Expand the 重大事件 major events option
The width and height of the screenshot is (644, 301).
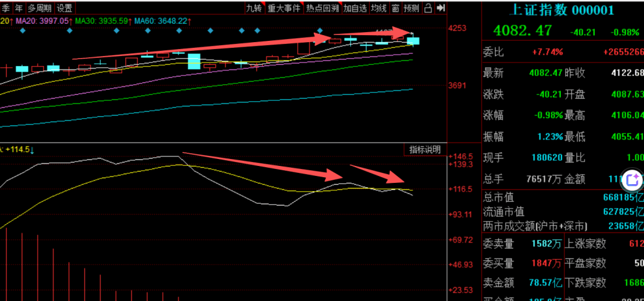pyautogui.click(x=284, y=8)
